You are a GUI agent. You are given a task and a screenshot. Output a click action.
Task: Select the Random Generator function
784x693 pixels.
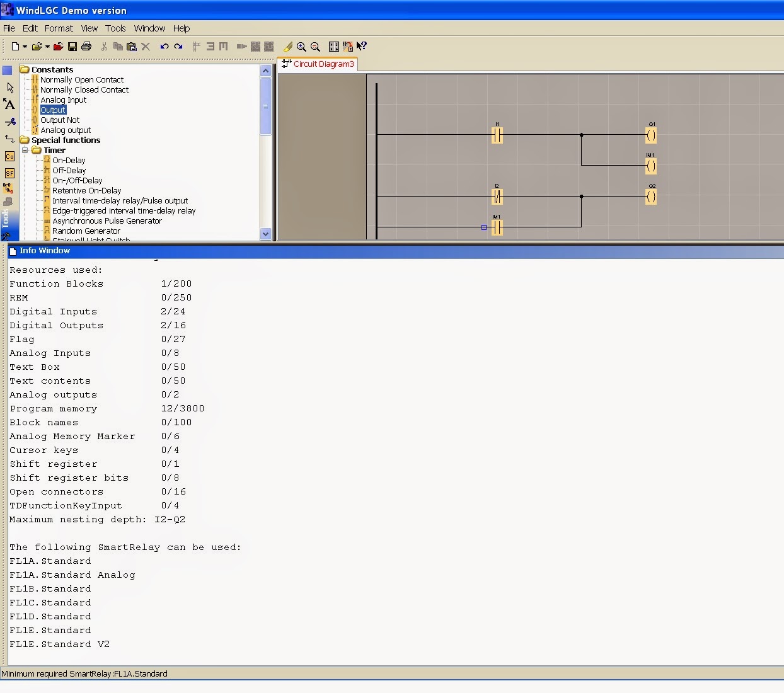pyautogui.click(x=86, y=231)
